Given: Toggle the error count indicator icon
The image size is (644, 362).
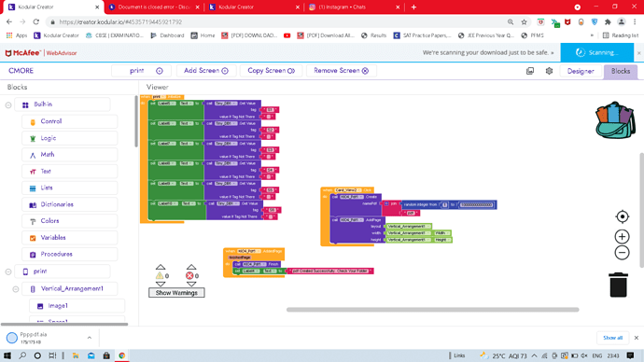Looking at the screenshot, I should (x=189, y=276).
